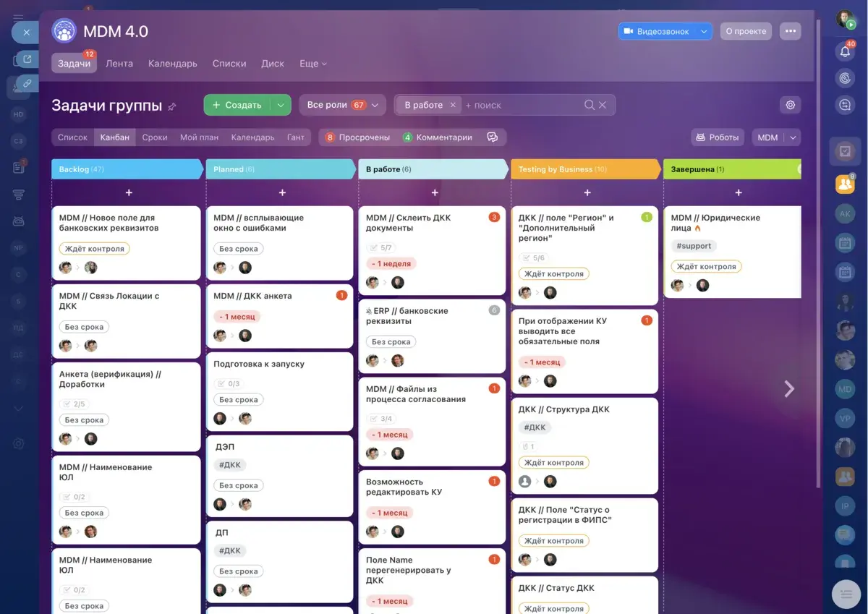This screenshot has width=868, height=614.
Task: Pin the Задачи группы page
Action: click(x=172, y=106)
